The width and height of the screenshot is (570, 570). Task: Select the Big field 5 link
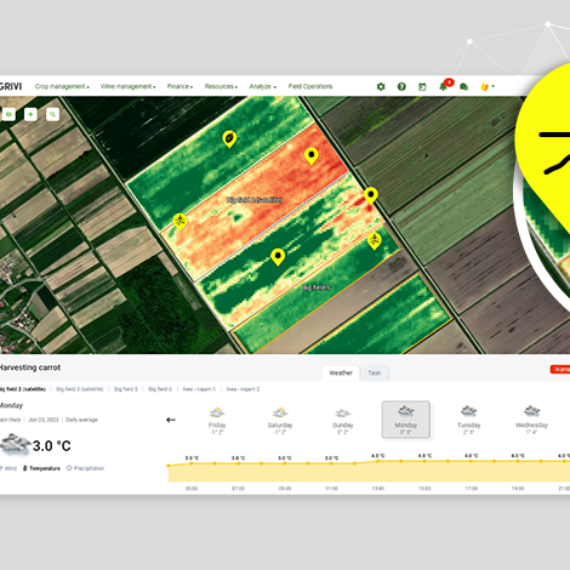pos(126,389)
